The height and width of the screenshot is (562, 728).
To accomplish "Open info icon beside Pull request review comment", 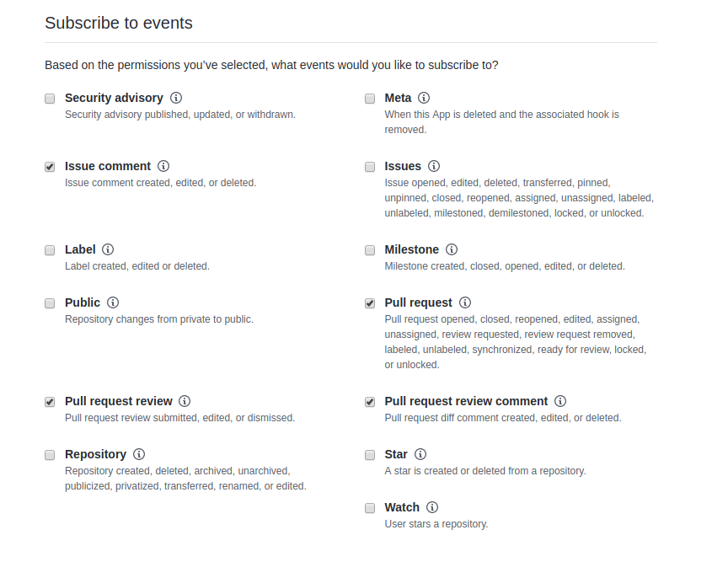I will pos(560,401).
